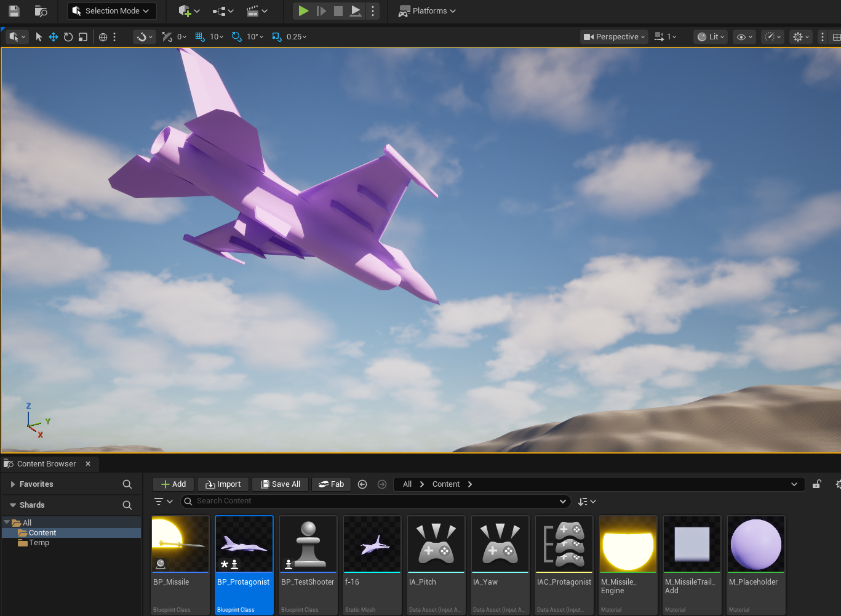Open the Perspective view type dropdown
The height and width of the screenshot is (616, 841).
(614, 37)
